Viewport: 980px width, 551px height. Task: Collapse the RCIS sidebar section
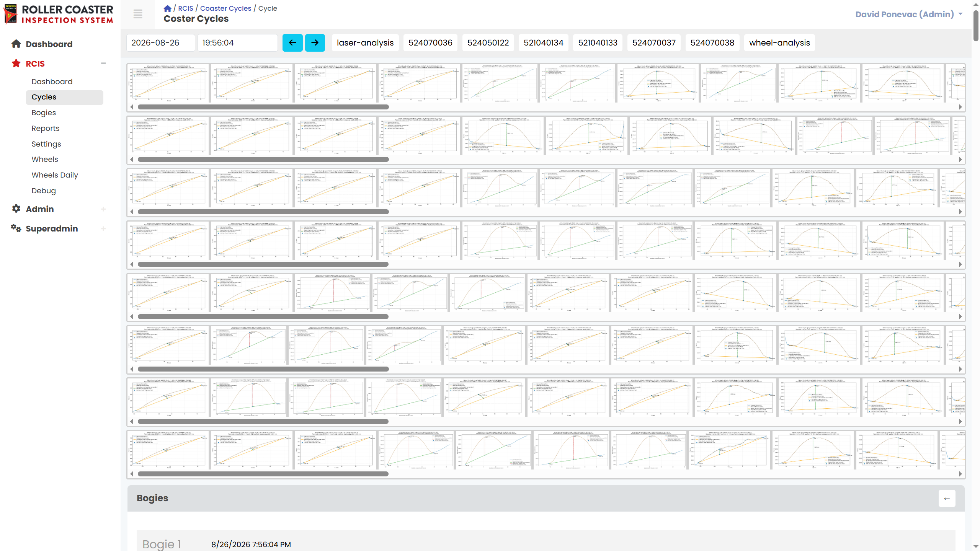coord(103,63)
